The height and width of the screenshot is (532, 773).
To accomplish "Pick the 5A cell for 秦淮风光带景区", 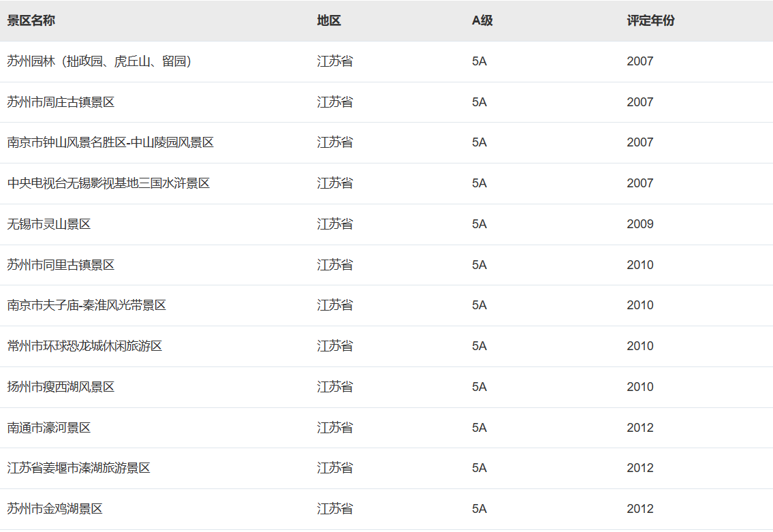I will [x=479, y=305].
